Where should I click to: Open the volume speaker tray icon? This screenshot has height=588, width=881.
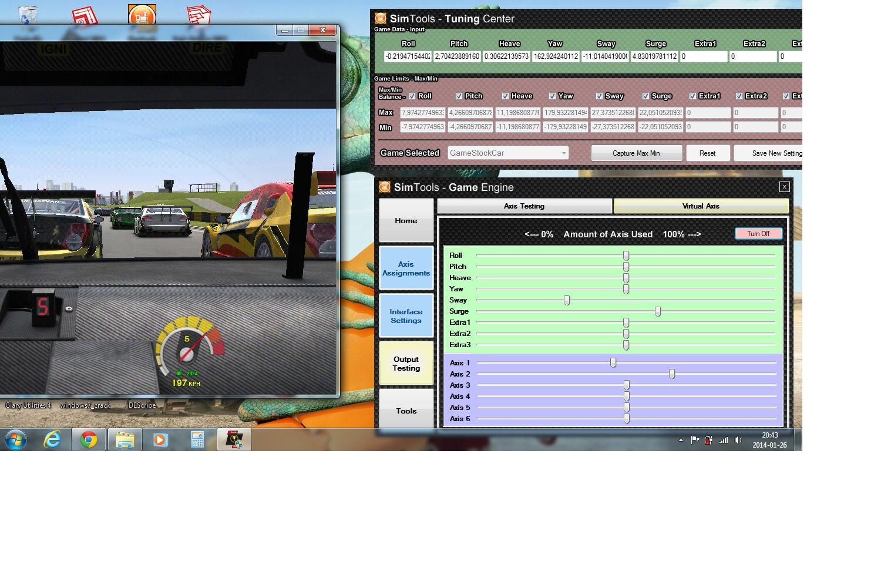(738, 440)
